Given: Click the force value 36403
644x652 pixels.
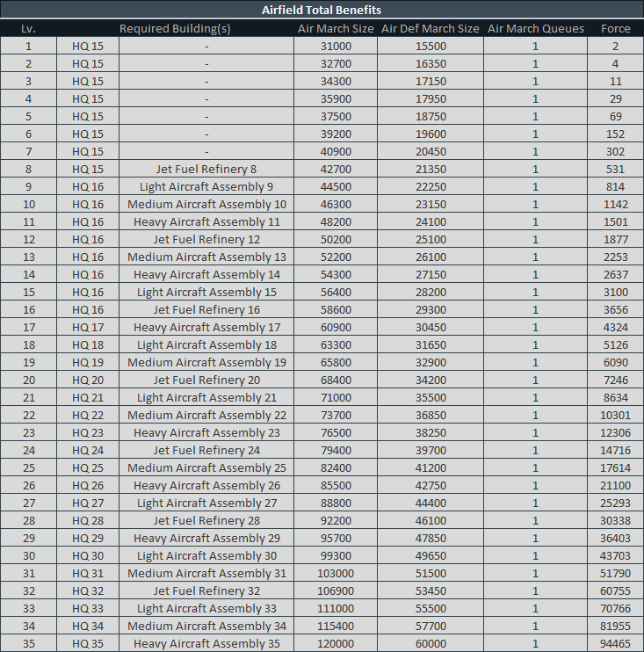Looking at the screenshot, I should coord(615,538).
